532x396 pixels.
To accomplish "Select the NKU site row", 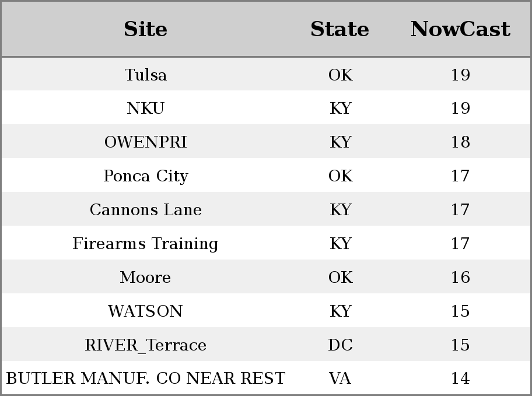I will [x=266, y=108].
